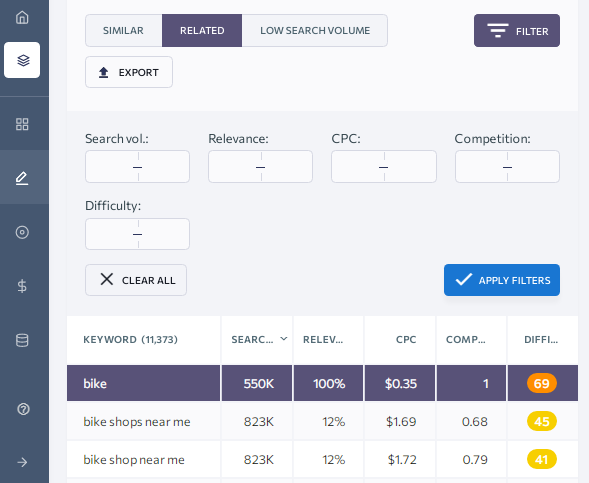The width and height of the screenshot is (589, 483).
Task: Open the dashboard grid sidebar icon
Action: click(22, 124)
